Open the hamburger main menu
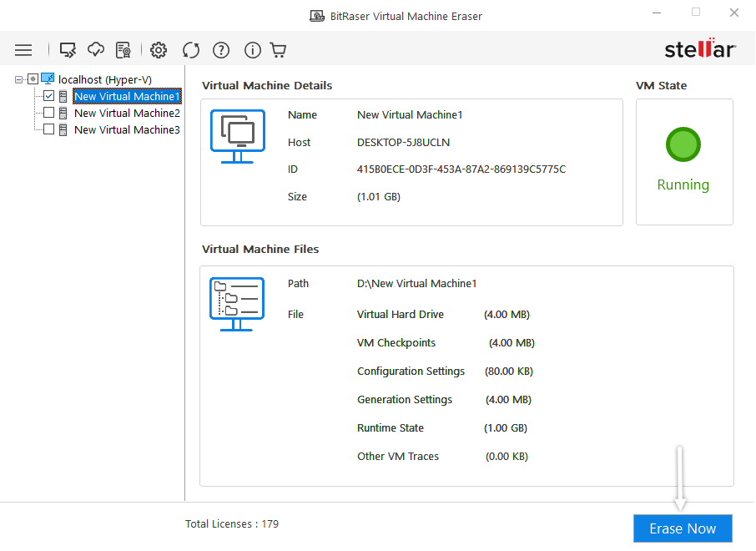 pos(23,50)
